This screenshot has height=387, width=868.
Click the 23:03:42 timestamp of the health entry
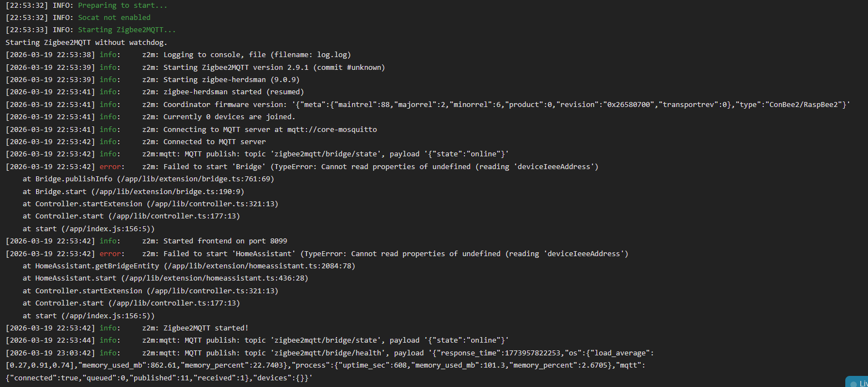click(77, 353)
